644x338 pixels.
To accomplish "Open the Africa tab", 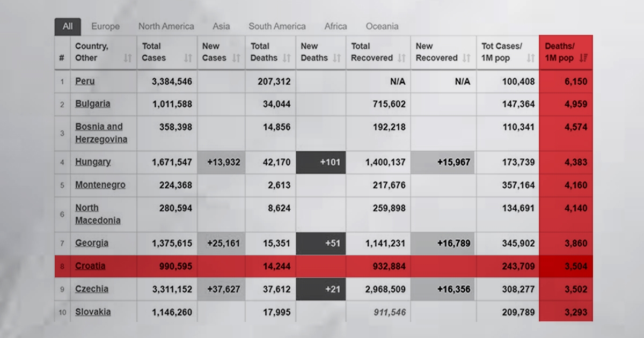I will click(335, 26).
